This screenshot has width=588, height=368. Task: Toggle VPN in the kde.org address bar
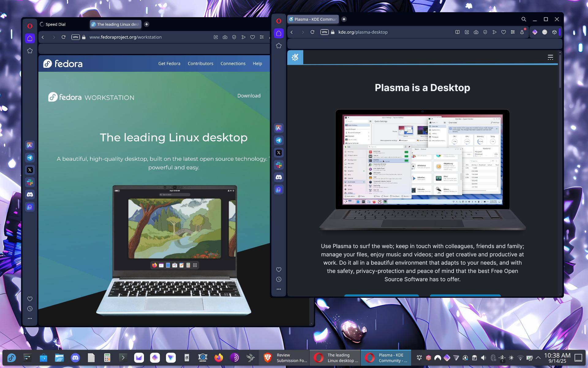pos(324,32)
